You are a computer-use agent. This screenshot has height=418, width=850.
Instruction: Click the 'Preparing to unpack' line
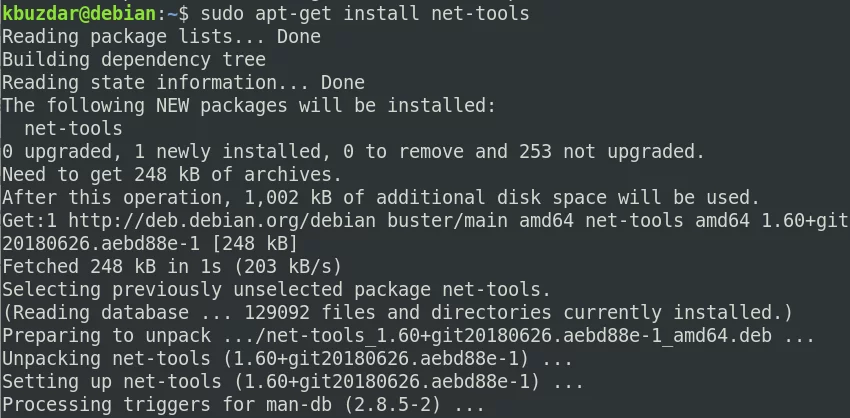(x=408, y=336)
